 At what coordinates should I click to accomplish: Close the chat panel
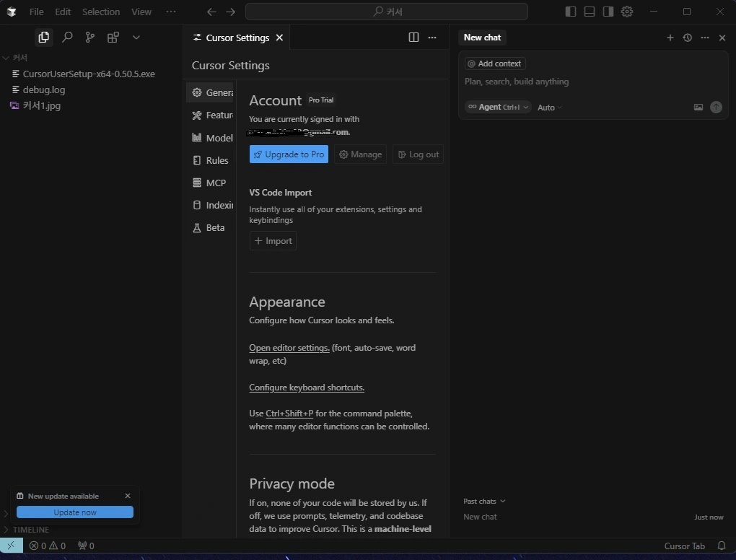722,38
